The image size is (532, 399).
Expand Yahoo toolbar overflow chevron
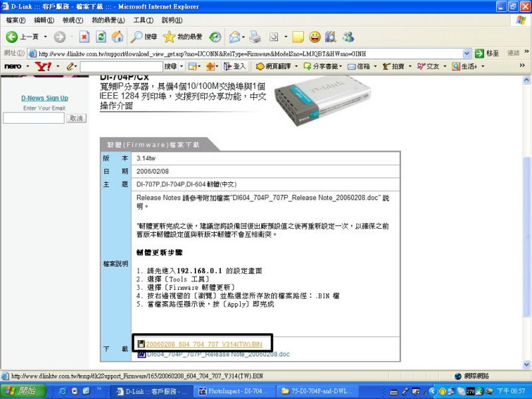point(523,65)
